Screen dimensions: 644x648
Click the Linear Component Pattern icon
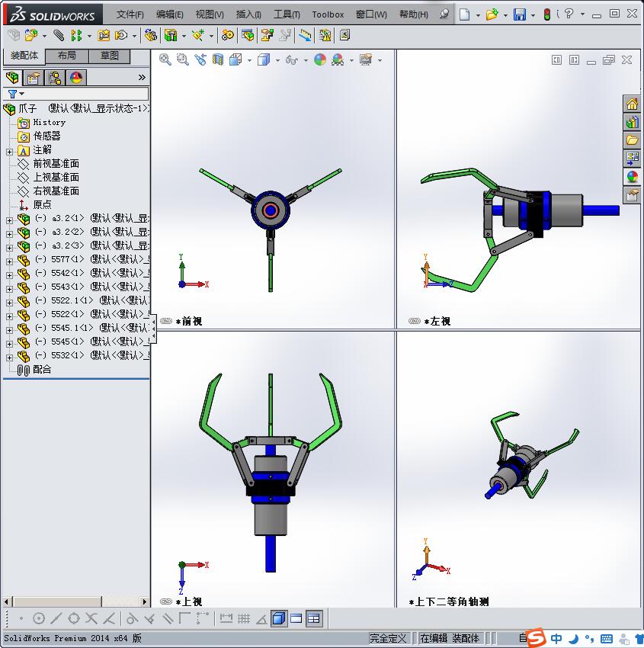point(76,36)
